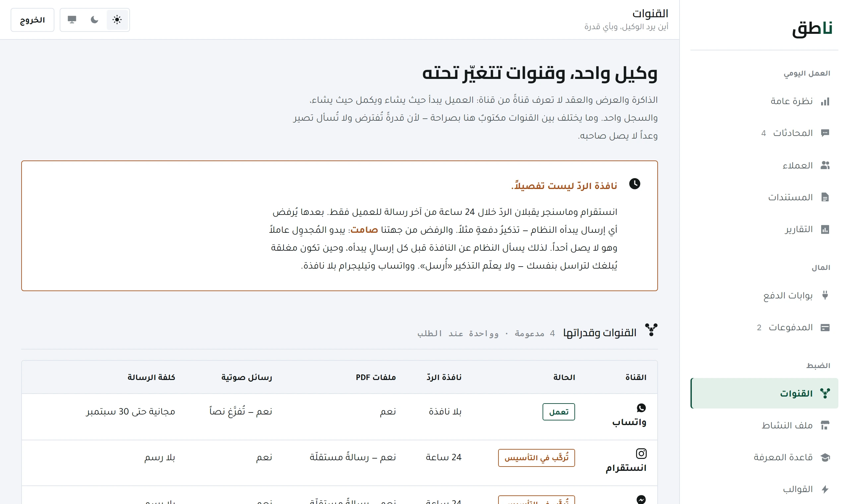Click the انستقرام channel name

[x=626, y=468]
